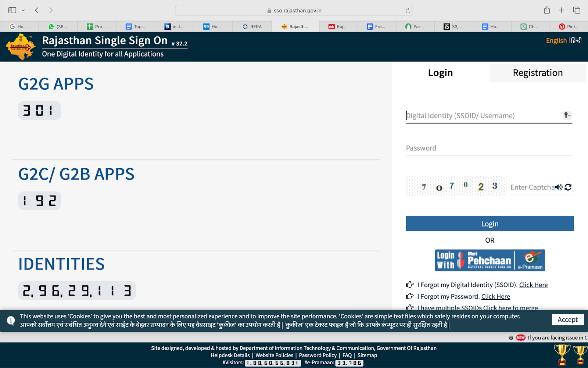Switch site language to Hindi (हिन्दी)
The height and width of the screenshot is (368, 588).
tap(576, 40)
